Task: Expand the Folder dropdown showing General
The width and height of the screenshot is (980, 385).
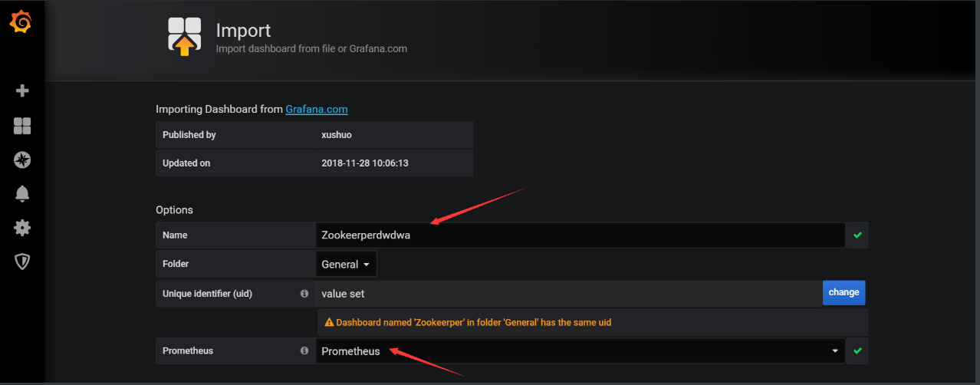Action: tap(346, 265)
